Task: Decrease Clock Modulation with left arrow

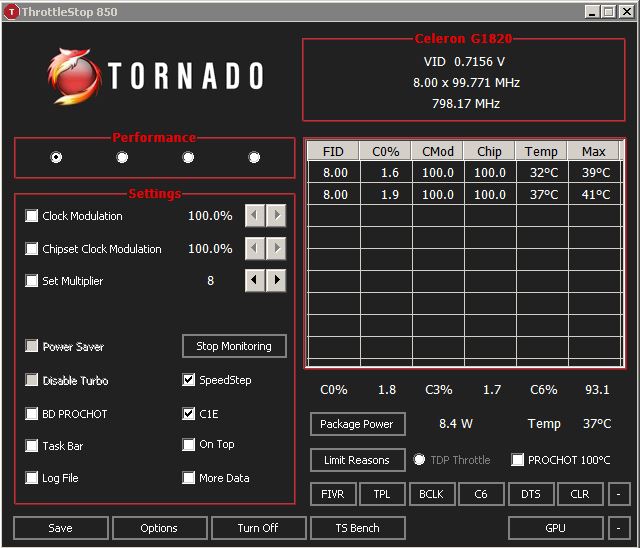Action: coord(255,215)
